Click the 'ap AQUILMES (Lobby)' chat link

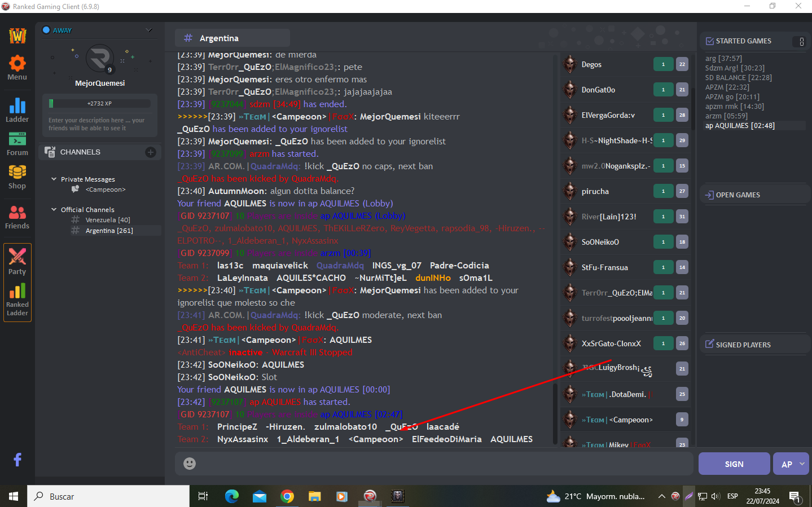363,216
